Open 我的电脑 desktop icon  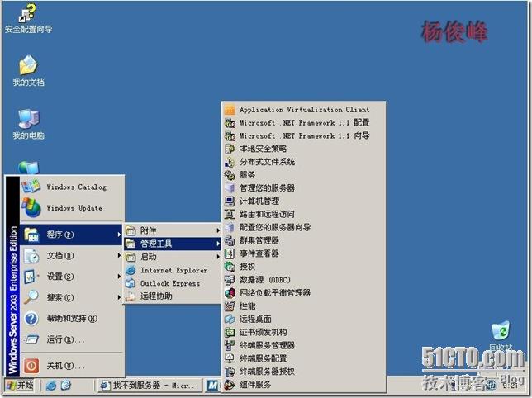coord(28,124)
